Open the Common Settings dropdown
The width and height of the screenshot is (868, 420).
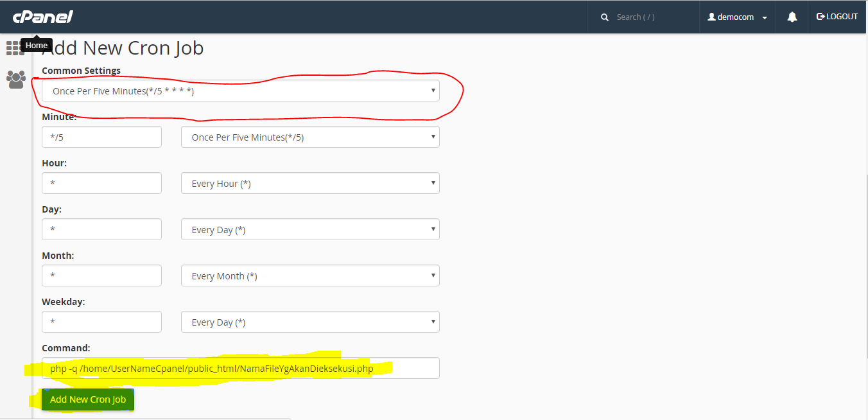pos(240,91)
